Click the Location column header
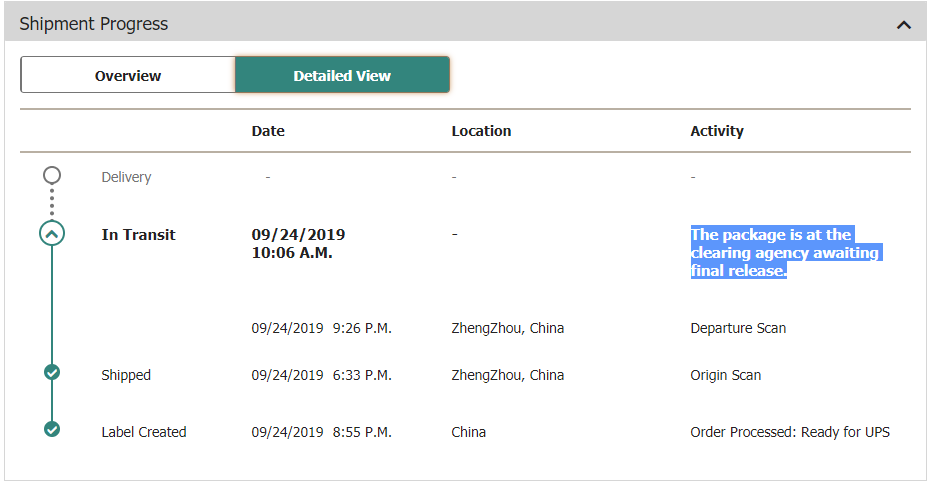The width and height of the screenshot is (932, 482). coord(481,131)
